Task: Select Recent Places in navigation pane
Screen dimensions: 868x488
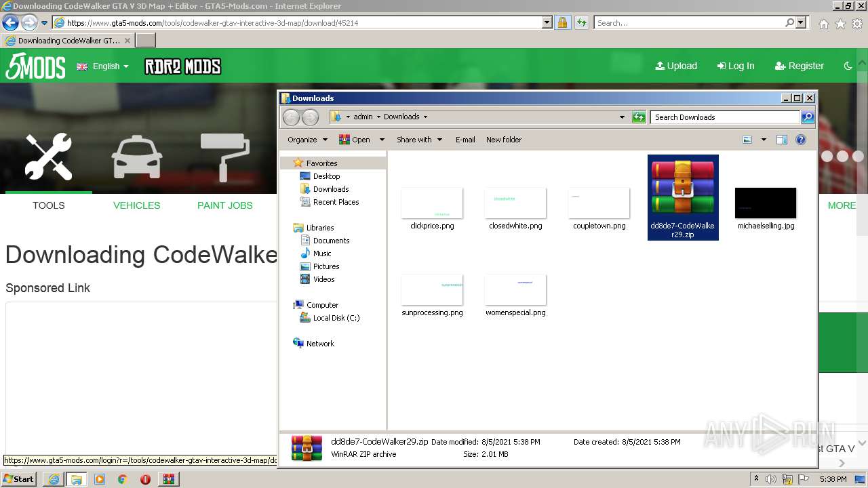Action: click(x=336, y=202)
